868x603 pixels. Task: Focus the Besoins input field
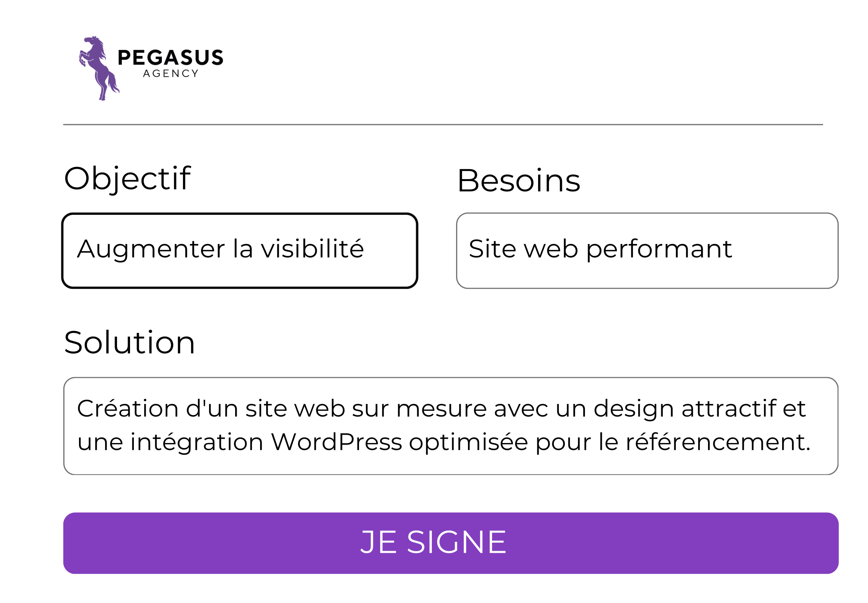tap(647, 250)
